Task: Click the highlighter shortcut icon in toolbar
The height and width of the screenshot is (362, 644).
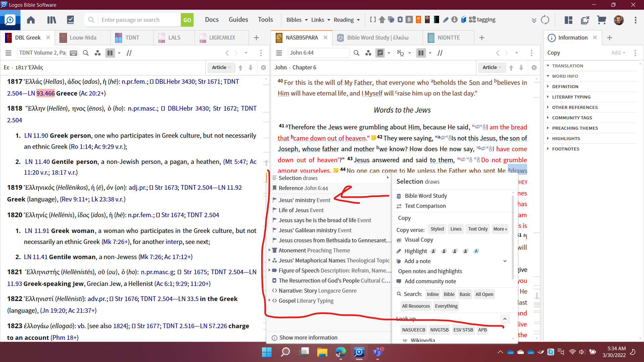Action: 445,19
